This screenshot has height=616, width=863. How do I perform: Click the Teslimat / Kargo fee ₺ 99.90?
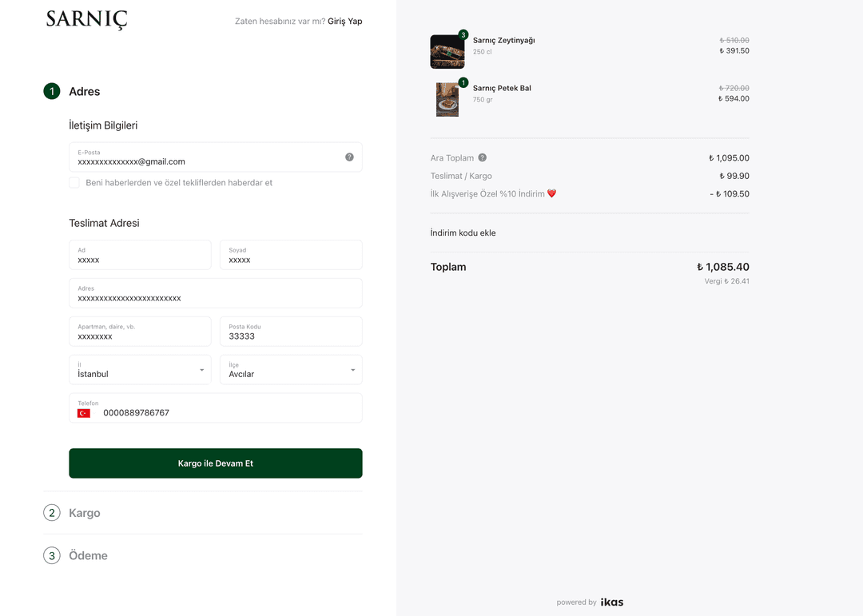(734, 176)
